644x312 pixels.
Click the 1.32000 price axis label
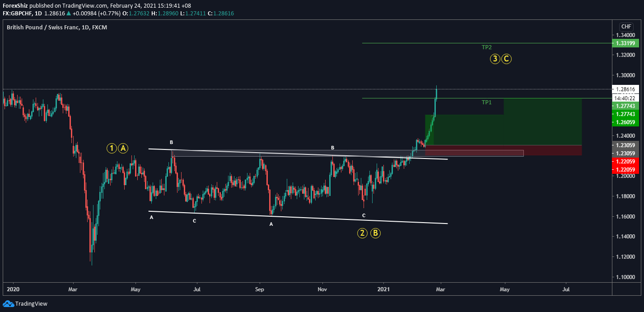[x=625, y=55]
